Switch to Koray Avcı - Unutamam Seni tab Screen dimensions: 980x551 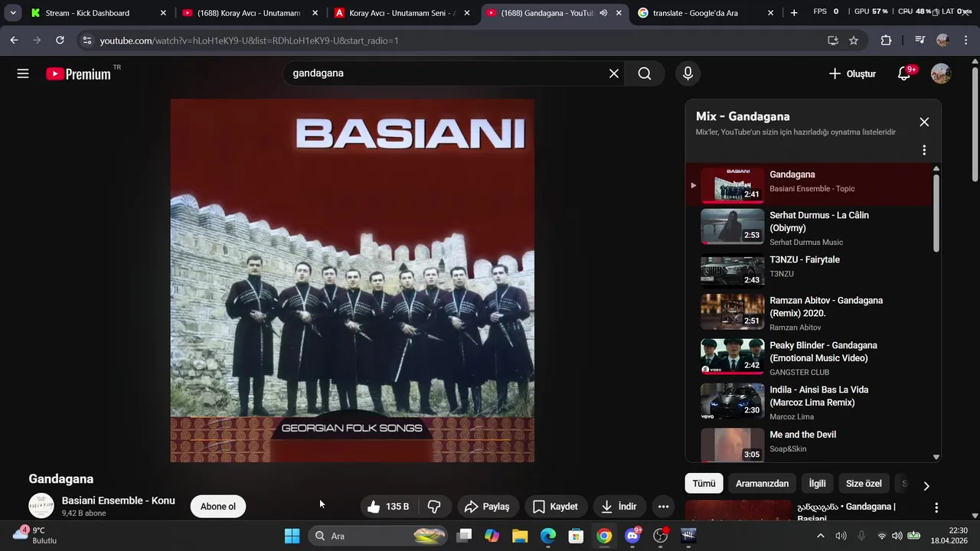[x=403, y=13]
